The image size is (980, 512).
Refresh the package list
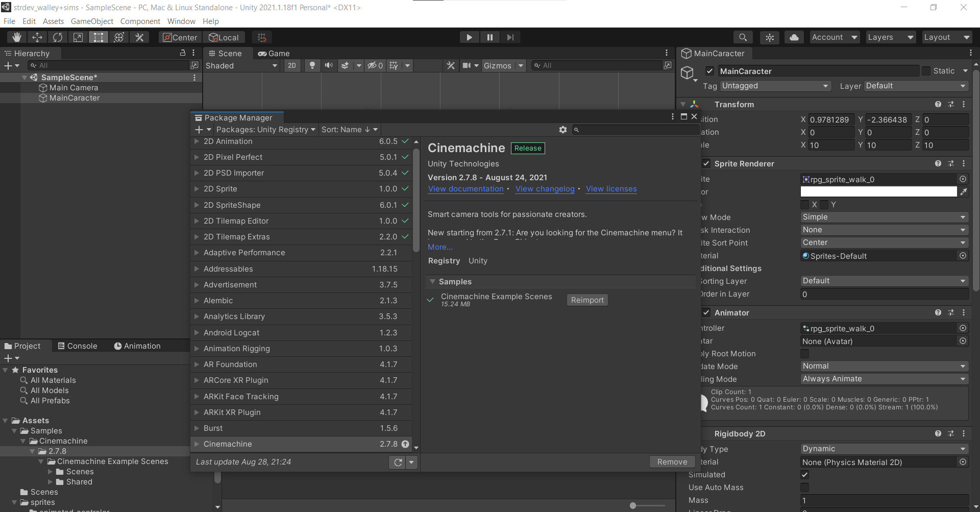point(398,462)
